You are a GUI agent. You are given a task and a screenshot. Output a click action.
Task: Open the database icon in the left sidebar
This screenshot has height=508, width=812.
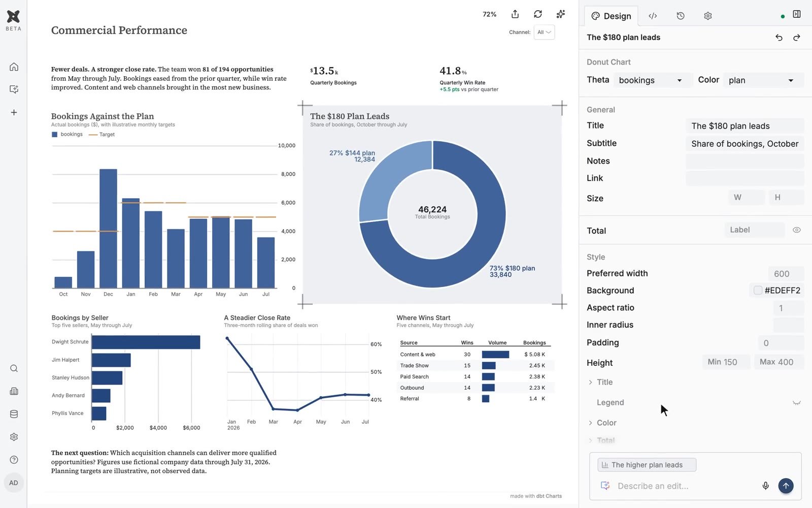pos(14,414)
